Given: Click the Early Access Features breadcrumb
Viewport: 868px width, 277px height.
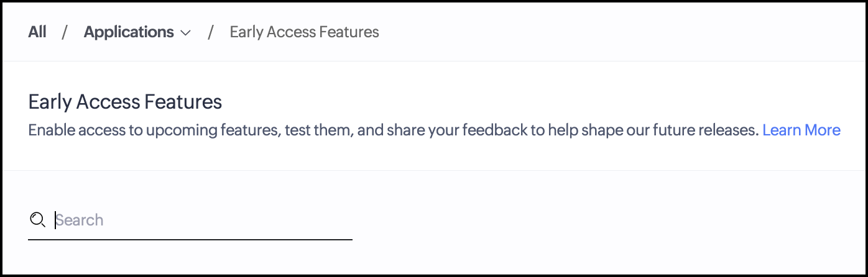Looking at the screenshot, I should [304, 32].
